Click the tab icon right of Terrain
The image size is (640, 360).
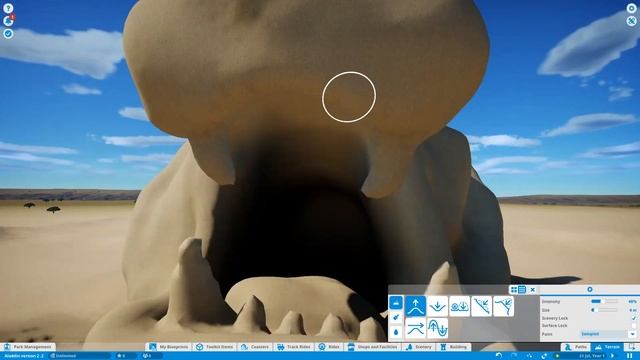(632, 347)
